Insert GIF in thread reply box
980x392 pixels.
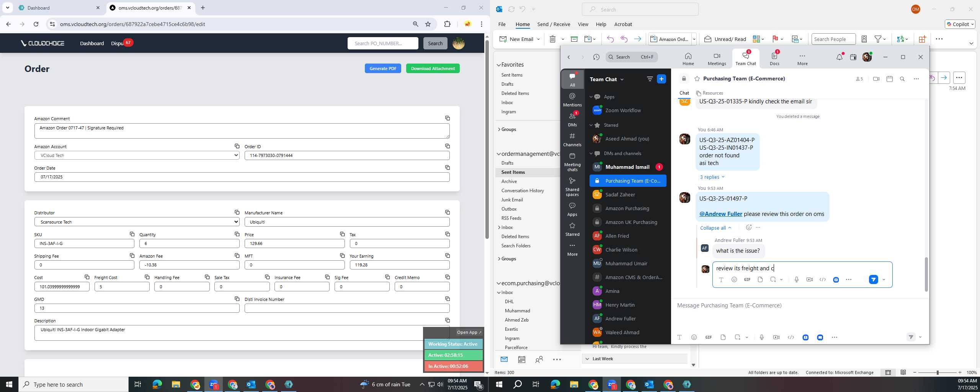[x=747, y=279]
